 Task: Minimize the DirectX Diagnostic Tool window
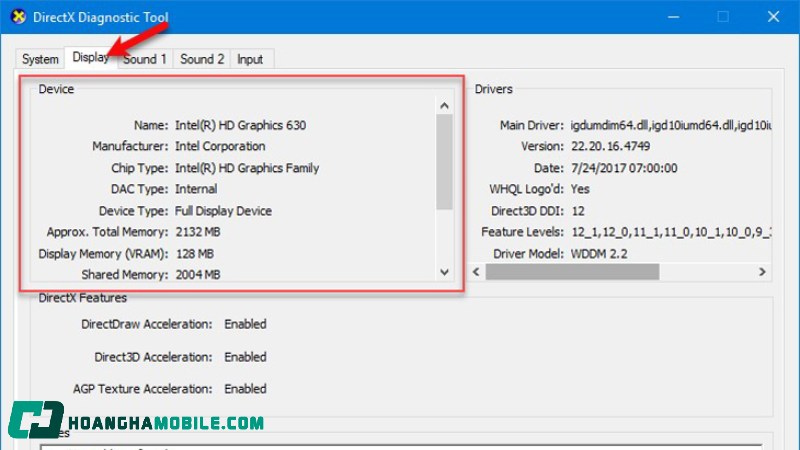pos(673,17)
